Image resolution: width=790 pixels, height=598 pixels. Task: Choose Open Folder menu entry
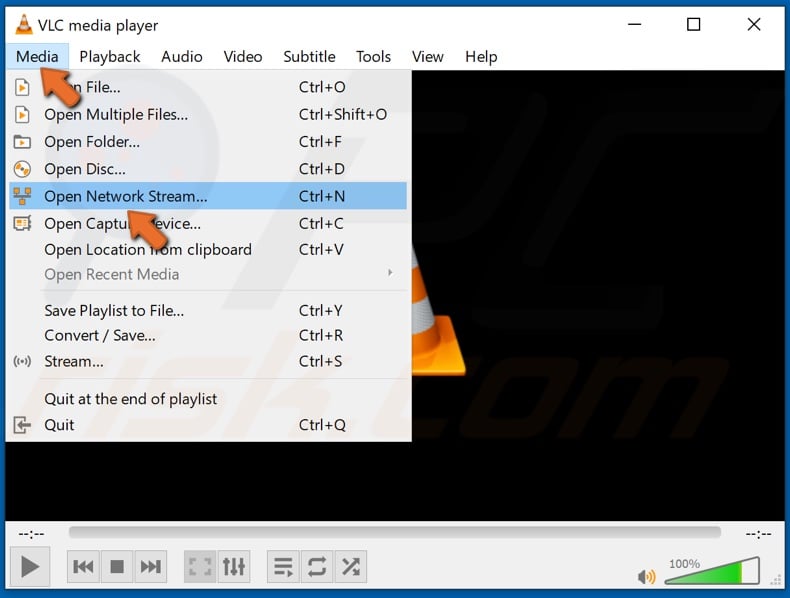(x=208, y=142)
